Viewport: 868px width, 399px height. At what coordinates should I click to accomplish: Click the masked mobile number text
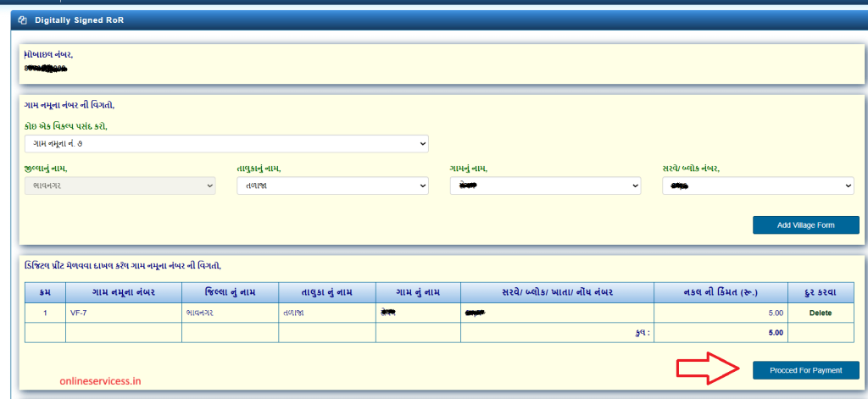click(47, 66)
